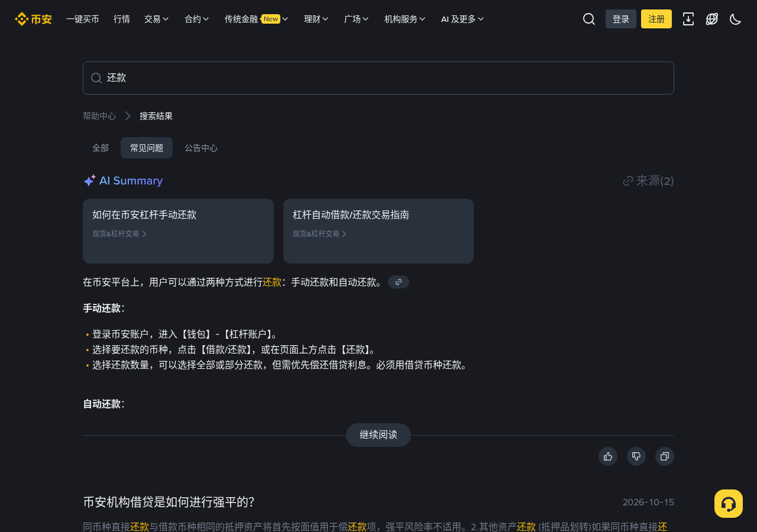Click the 还款 search input field
This screenshot has width=757, height=532.
378,78
